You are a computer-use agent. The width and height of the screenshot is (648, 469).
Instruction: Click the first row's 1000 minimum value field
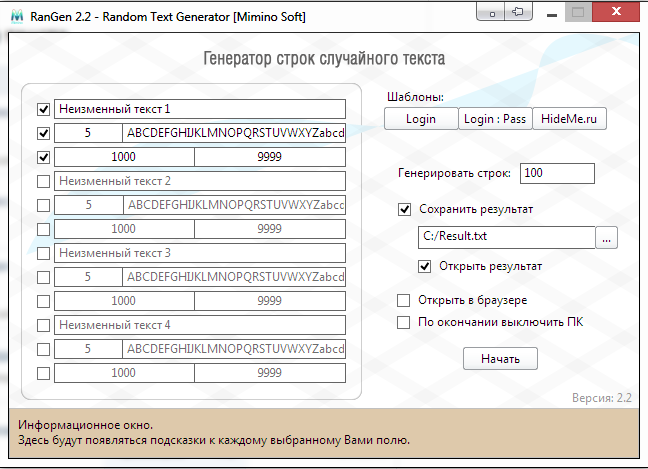[x=124, y=157]
